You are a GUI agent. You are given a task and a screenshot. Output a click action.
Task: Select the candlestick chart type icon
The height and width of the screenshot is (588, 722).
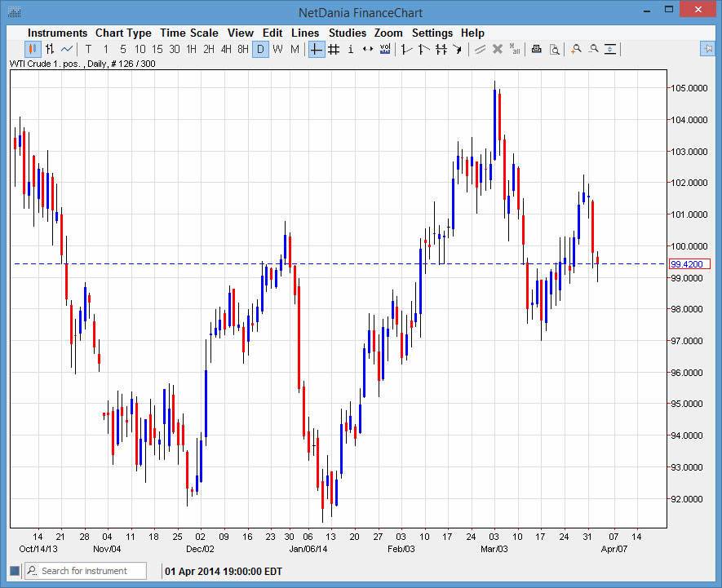tap(33, 49)
